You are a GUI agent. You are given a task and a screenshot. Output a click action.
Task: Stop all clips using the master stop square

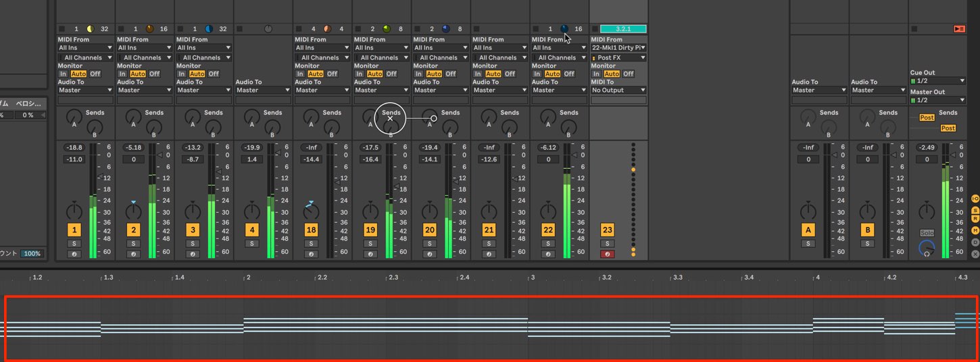click(914, 29)
